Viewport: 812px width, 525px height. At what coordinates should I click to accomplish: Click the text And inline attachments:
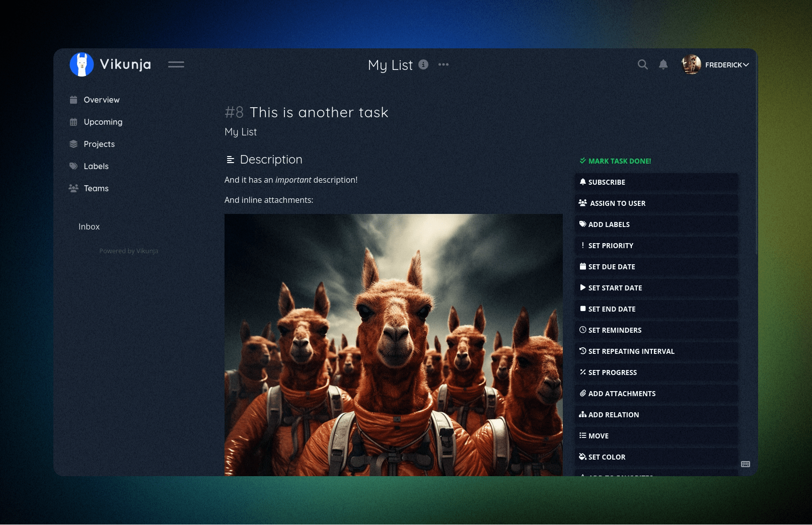269,200
